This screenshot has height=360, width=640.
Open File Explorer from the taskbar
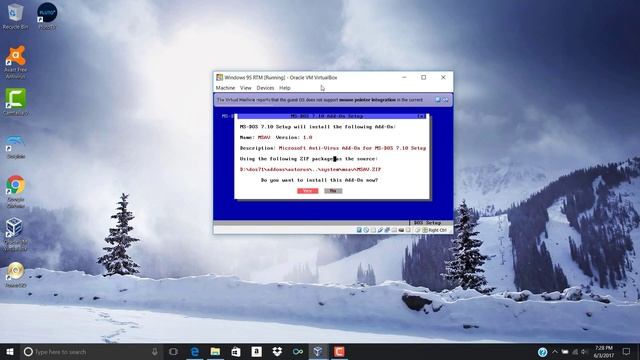(x=215, y=351)
